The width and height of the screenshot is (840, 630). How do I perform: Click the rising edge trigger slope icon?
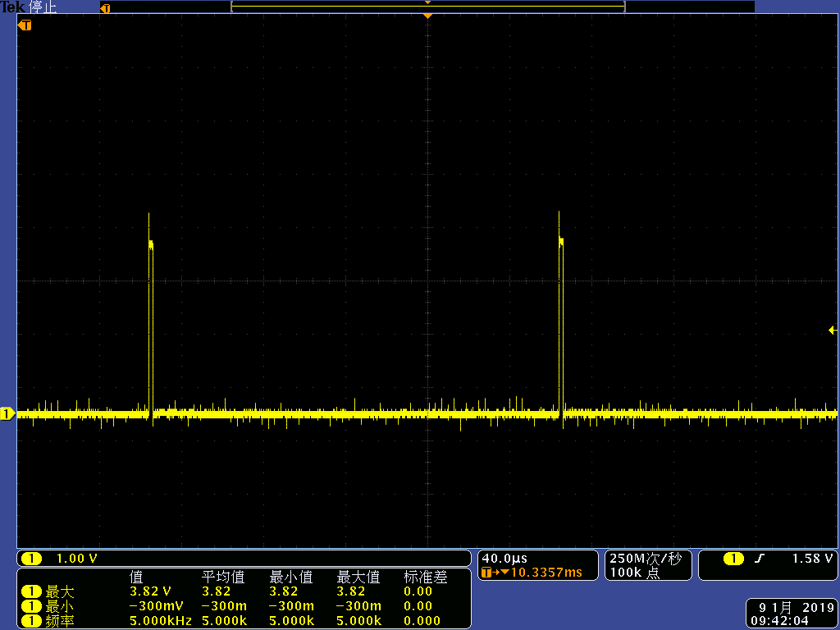[x=759, y=559]
